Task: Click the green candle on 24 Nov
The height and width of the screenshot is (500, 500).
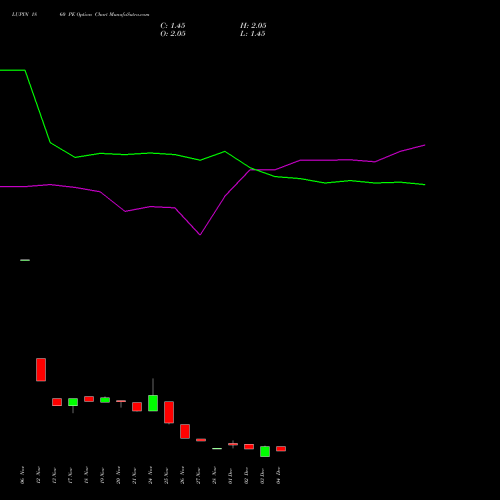Action: 153,403
